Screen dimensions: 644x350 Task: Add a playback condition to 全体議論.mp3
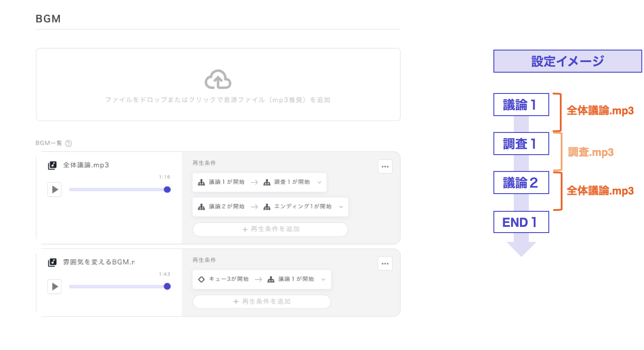coord(270,229)
